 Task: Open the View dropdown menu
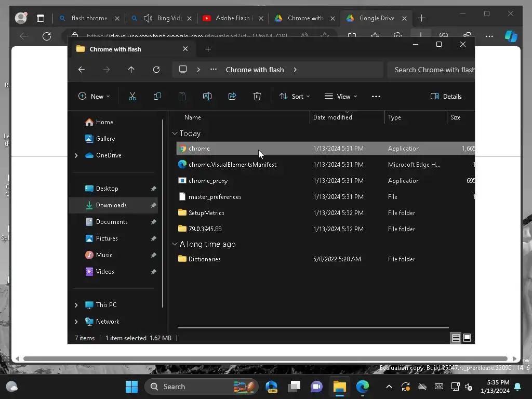[341, 96]
